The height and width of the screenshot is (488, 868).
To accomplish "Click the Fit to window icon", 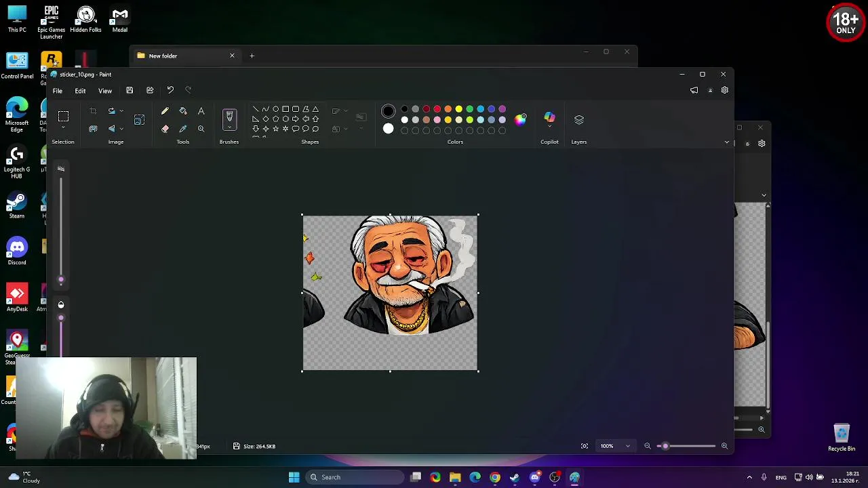I will [585, 446].
